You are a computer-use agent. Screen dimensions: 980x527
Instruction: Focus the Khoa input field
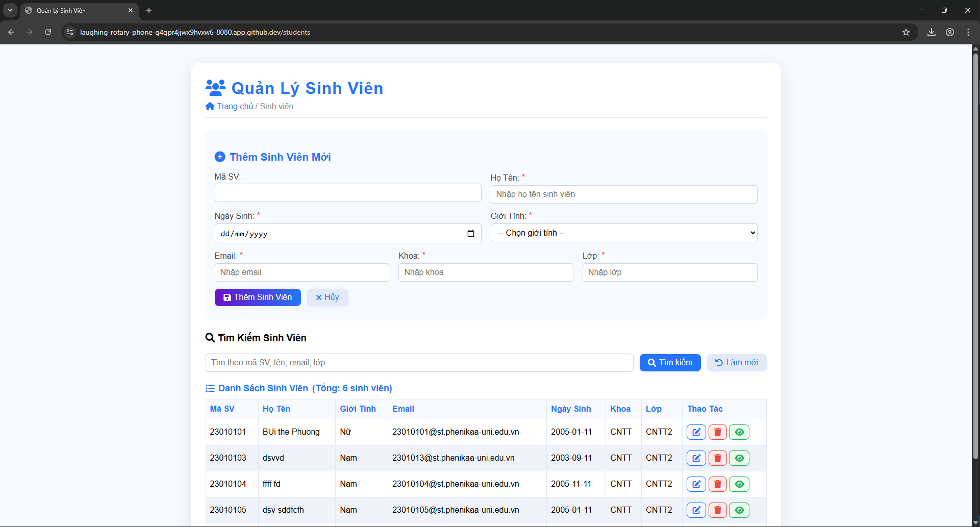pyautogui.click(x=486, y=272)
